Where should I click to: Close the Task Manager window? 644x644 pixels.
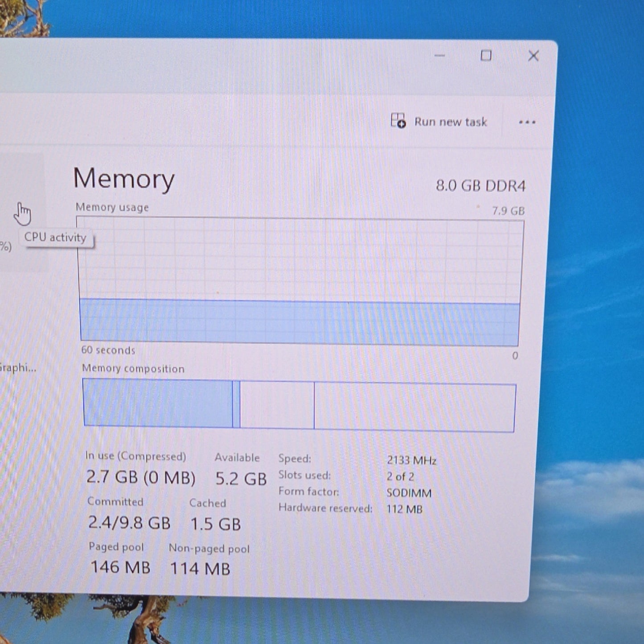533,56
